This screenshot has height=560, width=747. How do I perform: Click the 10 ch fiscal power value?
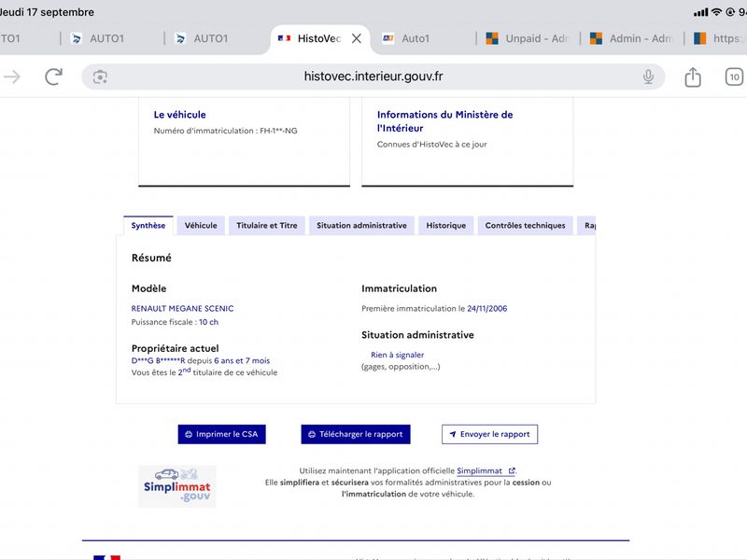(x=208, y=322)
